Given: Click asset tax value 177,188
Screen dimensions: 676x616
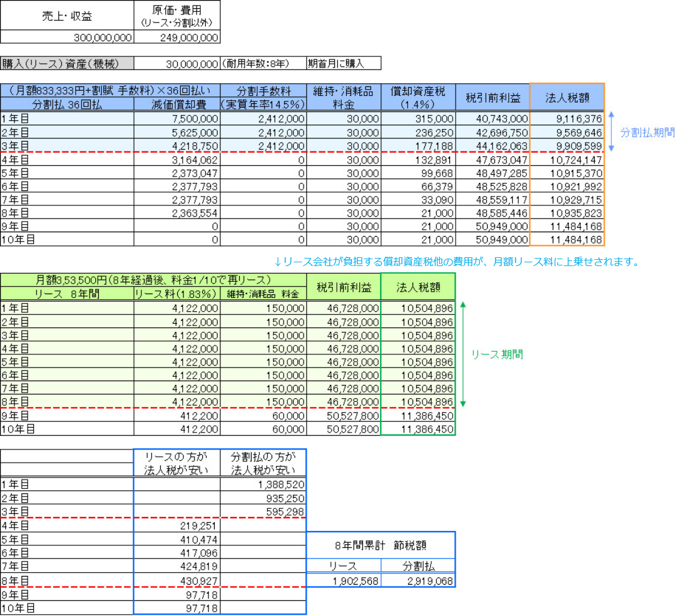Looking at the screenshot, I should [418, 146].
